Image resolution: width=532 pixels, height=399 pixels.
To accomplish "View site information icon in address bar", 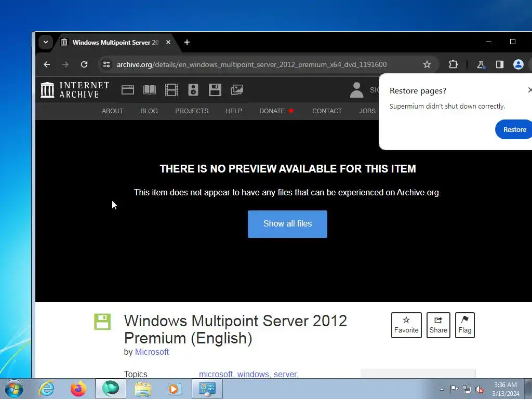I will pos(107,64).
